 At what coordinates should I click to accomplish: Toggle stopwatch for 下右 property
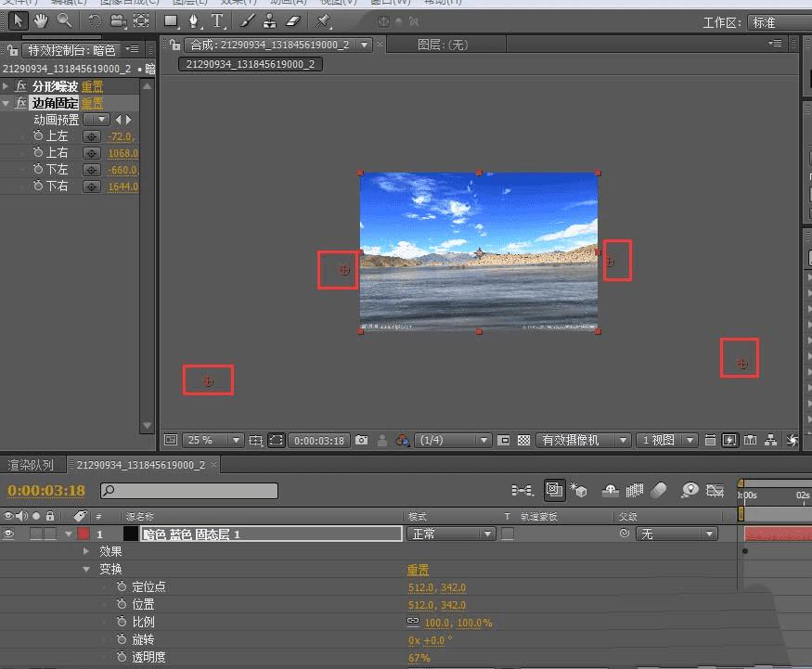38,187
